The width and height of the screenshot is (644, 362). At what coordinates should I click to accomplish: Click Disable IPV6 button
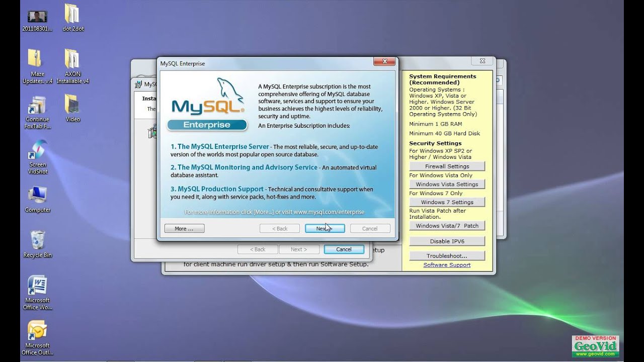(x=447, y=241)
